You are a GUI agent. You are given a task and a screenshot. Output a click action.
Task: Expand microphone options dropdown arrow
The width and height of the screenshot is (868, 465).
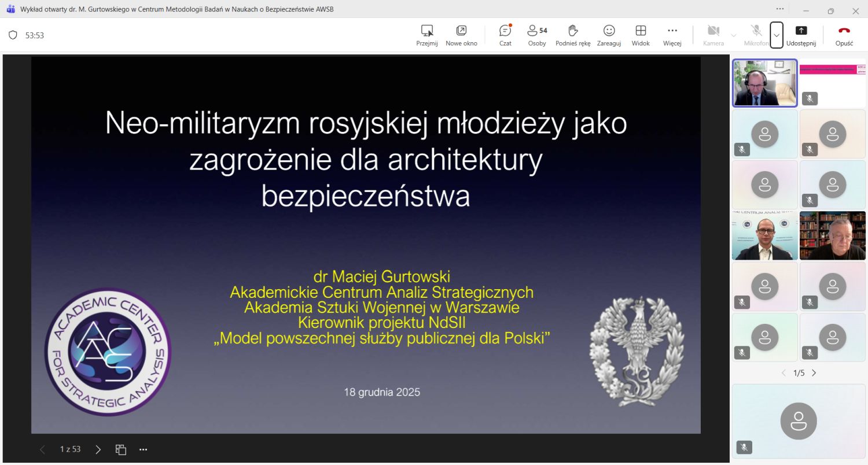(777, 35)
